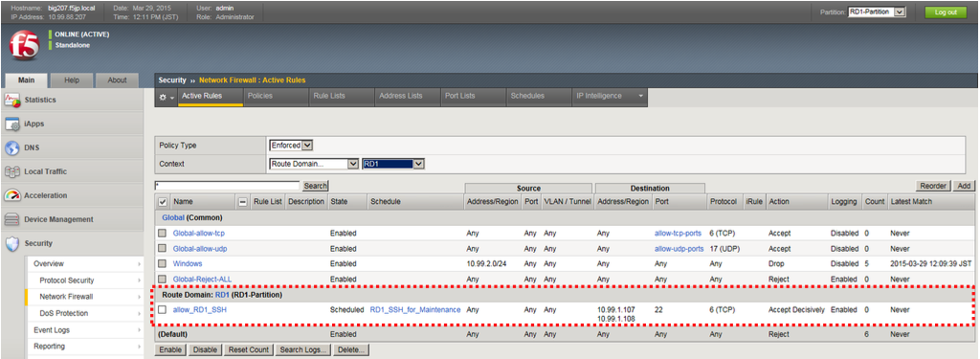Click the Reorder button

[934, 186]
